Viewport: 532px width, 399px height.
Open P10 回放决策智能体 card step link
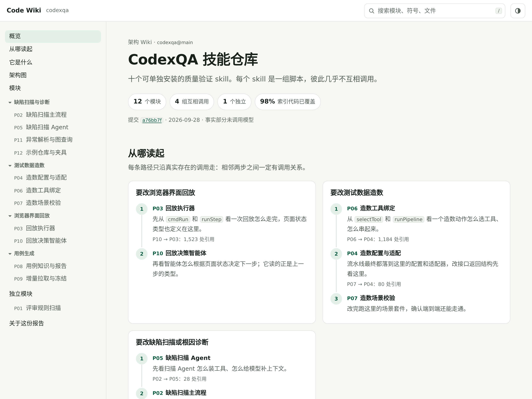pos(179,253)
